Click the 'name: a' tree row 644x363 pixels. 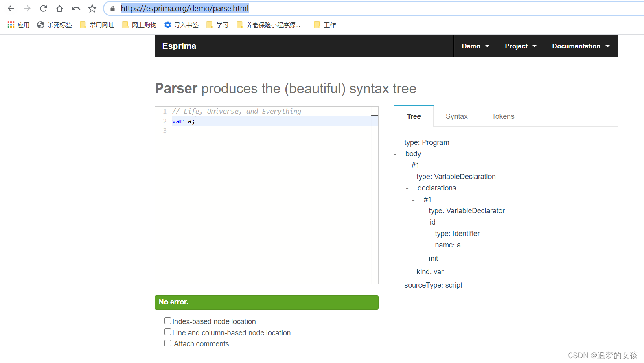pos(448,245)
